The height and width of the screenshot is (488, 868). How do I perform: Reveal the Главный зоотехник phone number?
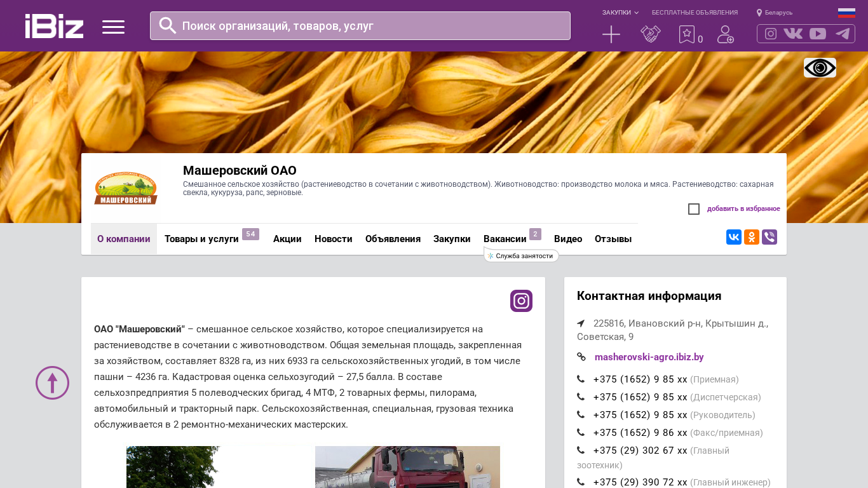click(x=641, y=451)
